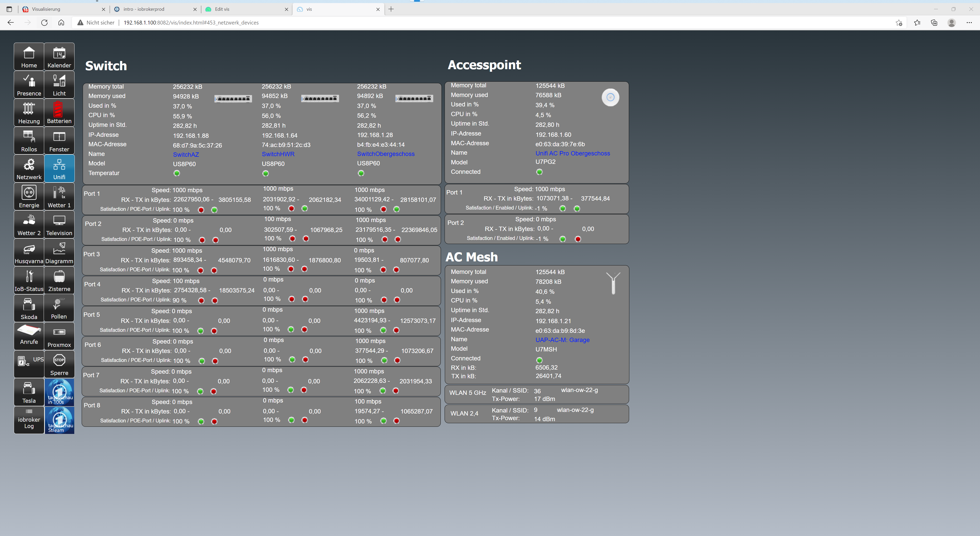This screenshot has width=980, height=536.
Task: Open the Kalender tile
Action: (x=59, y=57)
